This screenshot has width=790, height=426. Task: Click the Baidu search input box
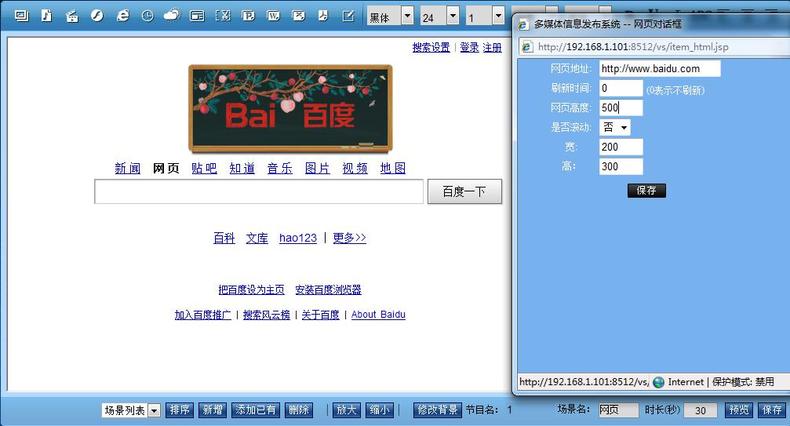[259, 192]
